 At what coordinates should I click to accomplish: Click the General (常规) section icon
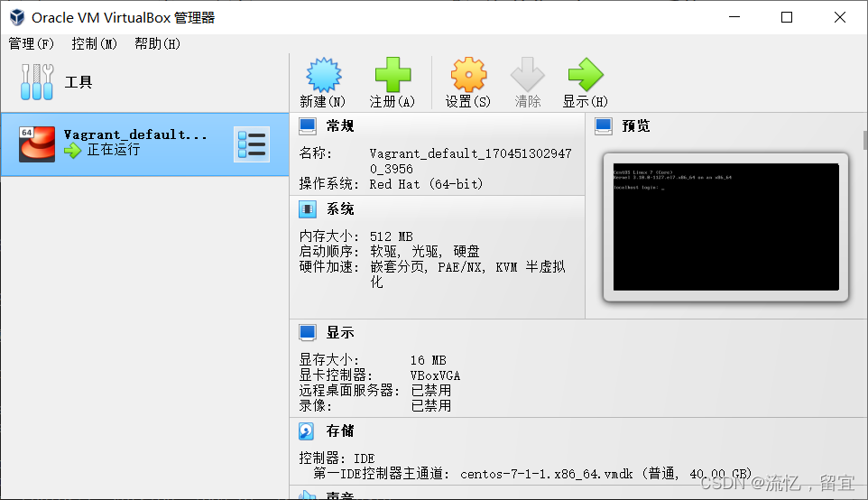click(308, 126)
